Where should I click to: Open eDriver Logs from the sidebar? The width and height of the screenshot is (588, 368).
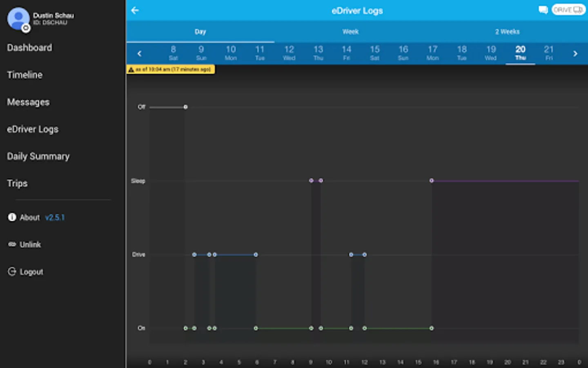(33, 129)
